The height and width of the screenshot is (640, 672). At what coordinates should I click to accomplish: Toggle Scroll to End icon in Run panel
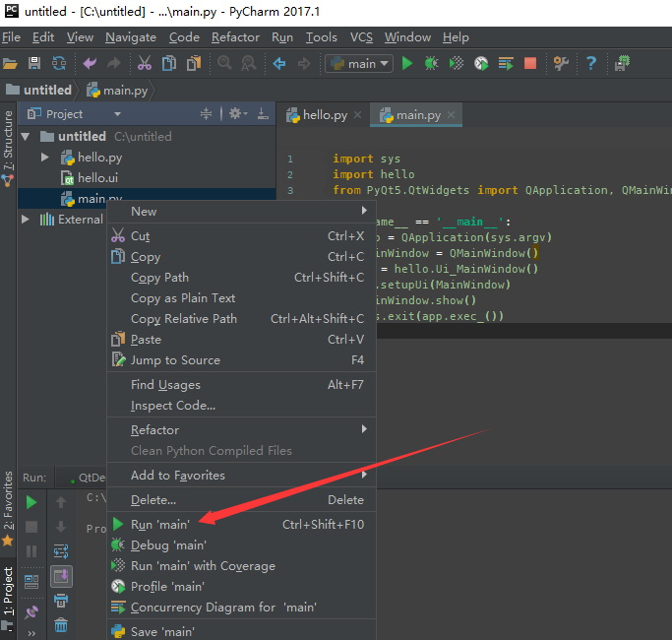coord(61,576)
